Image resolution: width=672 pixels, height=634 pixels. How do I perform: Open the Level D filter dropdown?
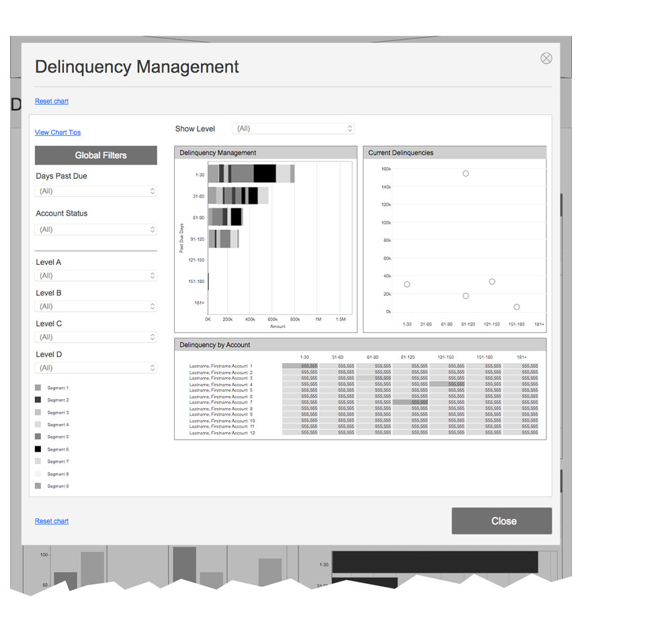click(x=96, y=368)
